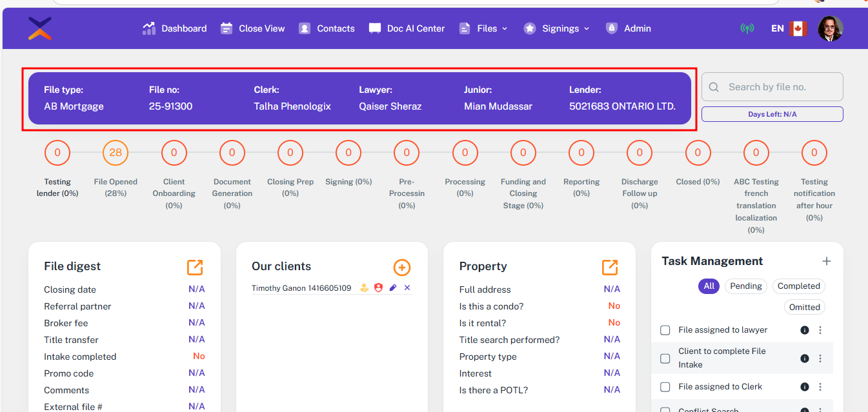View info for File assigned to lawyer
The image size is (868, 412).
coord(805,330)
